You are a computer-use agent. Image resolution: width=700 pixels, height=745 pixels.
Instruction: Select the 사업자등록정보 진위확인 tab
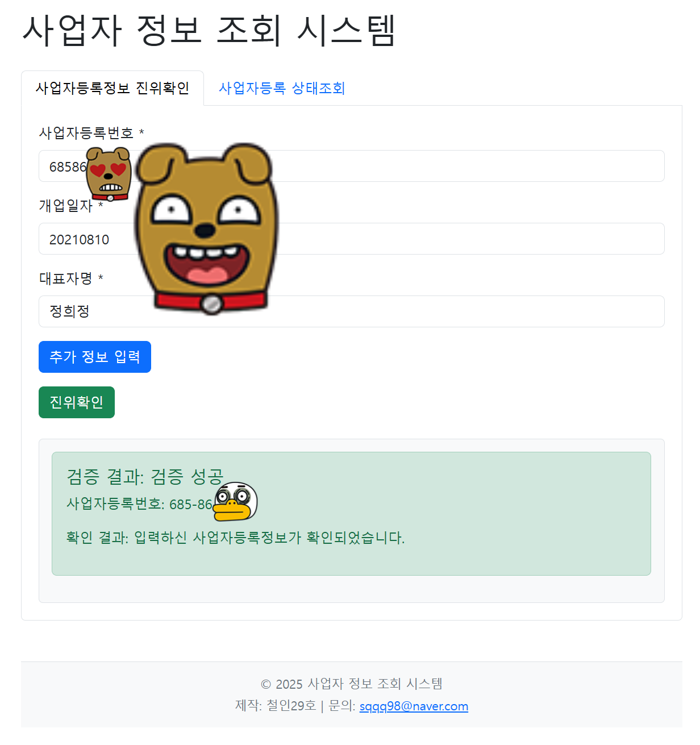(113, 88)
